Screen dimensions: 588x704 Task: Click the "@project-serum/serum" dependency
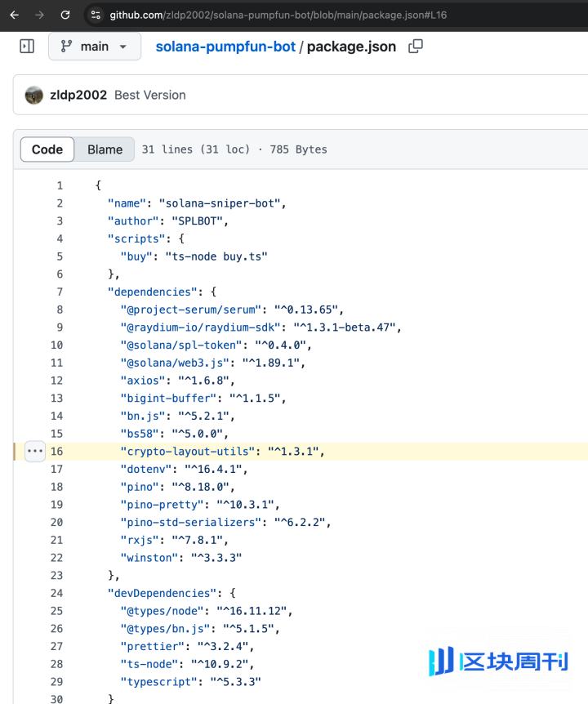tap(191, 310)
